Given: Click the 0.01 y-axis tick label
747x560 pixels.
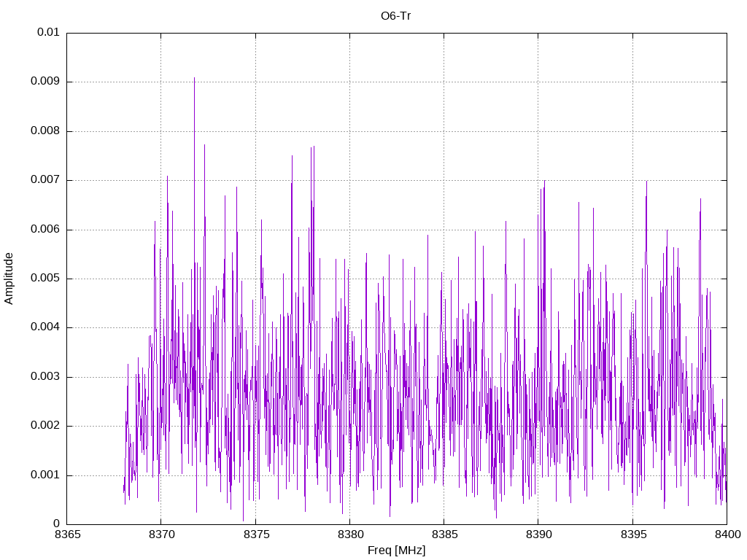Looking at the screenshot, I should (x=48, y=32).
